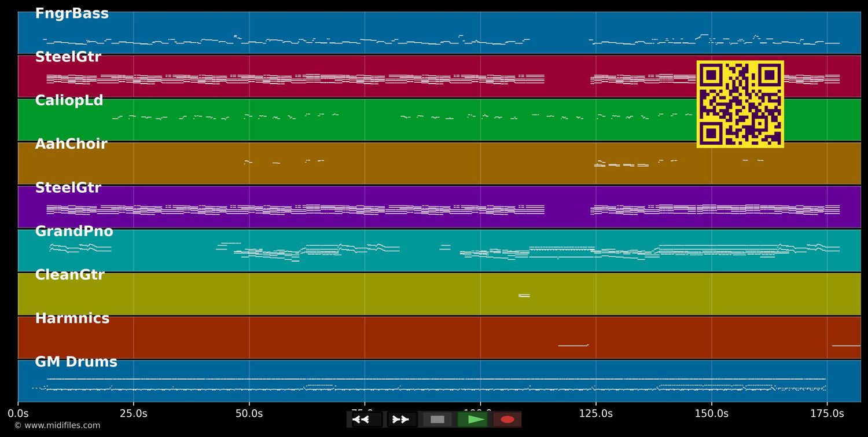Jump to the 50.0s timeline marker
868x437 pixels.
(249, 414)
